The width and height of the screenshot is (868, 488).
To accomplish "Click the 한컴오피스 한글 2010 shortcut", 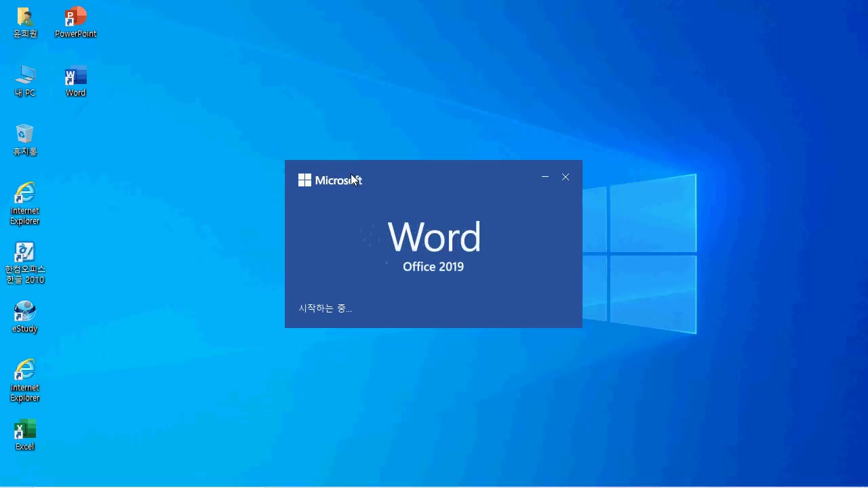I will click(25, 253).
